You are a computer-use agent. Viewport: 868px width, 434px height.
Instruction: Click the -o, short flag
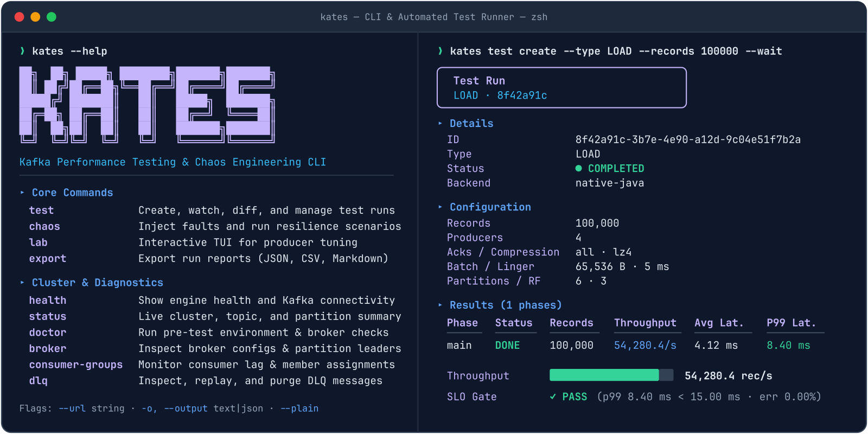point(149,408)
